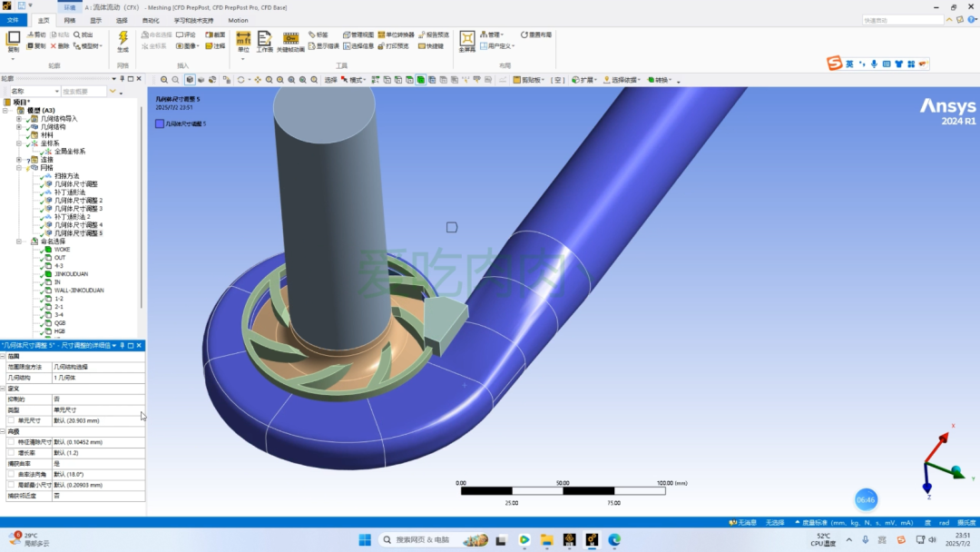
Task: Select the highlighted green body selection filter
Action: pos(421,80)
